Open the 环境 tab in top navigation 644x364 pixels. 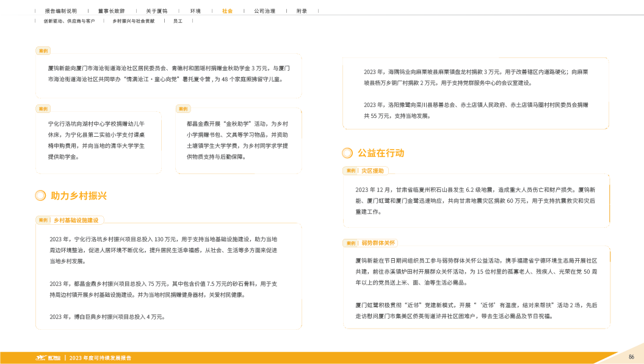[x=195, y=11]
